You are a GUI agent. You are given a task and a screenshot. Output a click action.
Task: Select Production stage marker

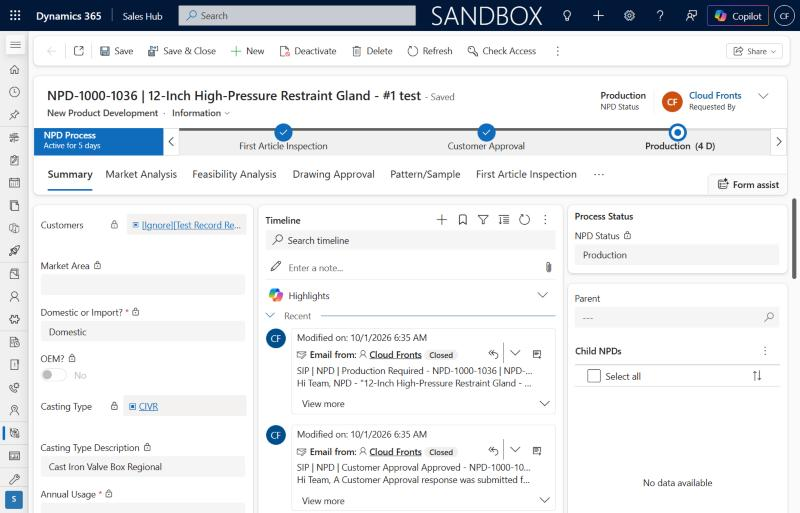click(x=677, y=133)
